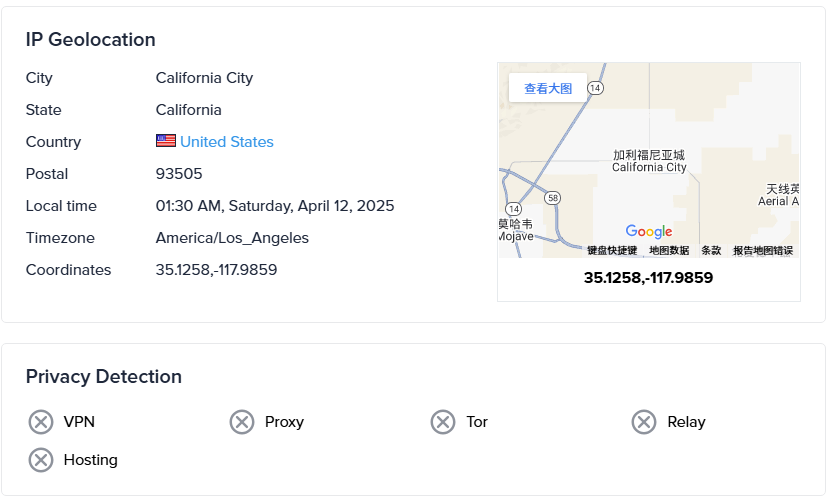Open 键盘快捷键 keyboard shortcuts on map
Image resolution: width=828 pixels, height=499 pixels.
[x=612, y=251]
